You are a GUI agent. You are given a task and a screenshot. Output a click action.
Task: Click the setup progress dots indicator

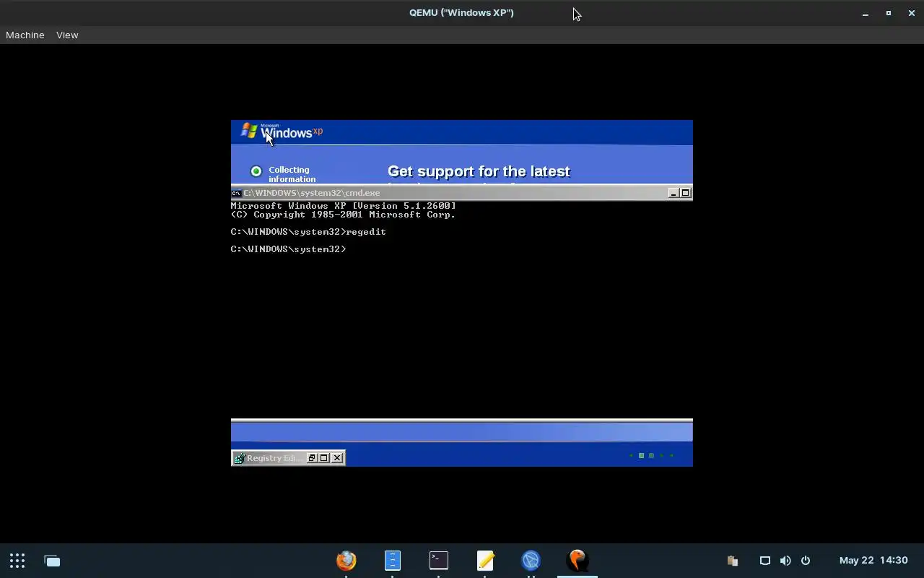[651, 455]
